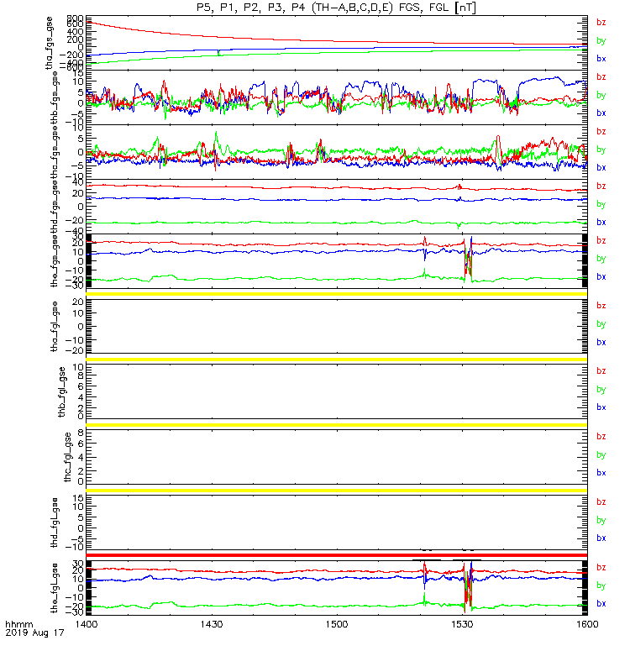Click the blue bx legend of tha_fgs_gse panel
The image size is (630, 672).
(x=601, y=59)
